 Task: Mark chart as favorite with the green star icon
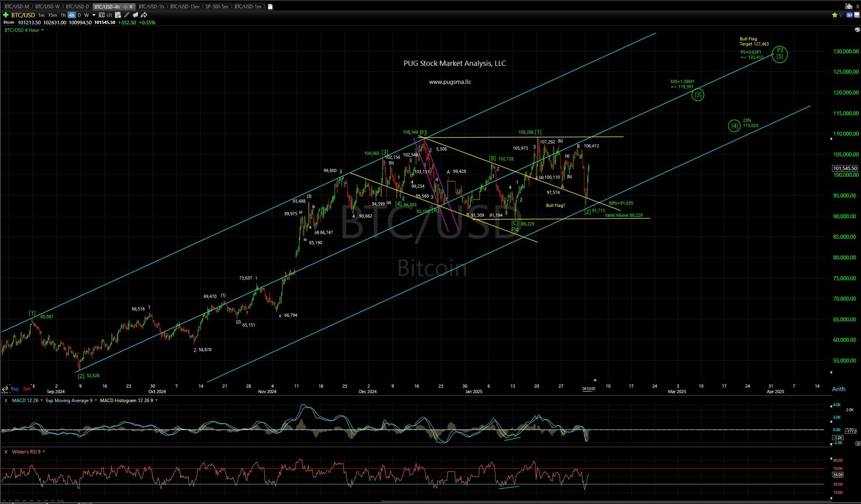tap(835, 15)
